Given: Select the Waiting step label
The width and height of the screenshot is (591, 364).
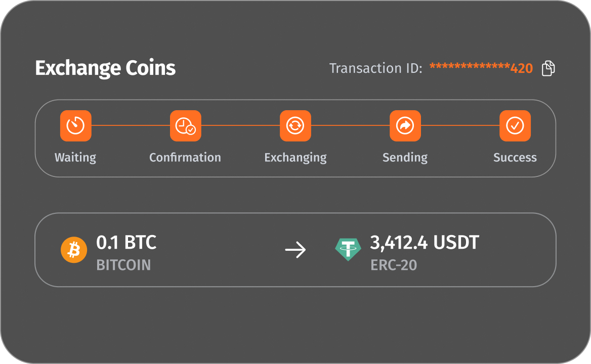Looking at the screenshot, I should [x=75, y=158].
